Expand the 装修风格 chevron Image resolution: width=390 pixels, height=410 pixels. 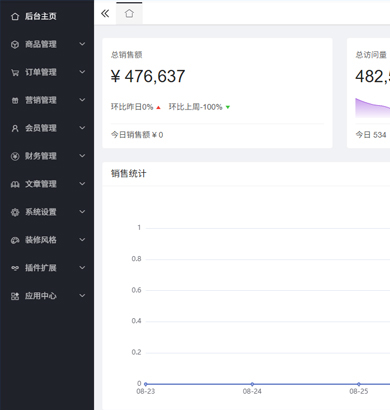[x=82, y=240]
